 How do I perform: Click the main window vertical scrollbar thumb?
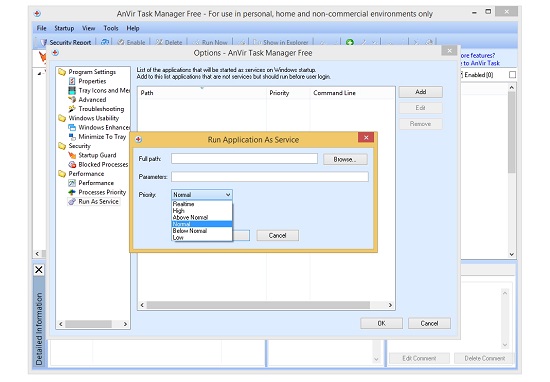click(x=511, y=132)
